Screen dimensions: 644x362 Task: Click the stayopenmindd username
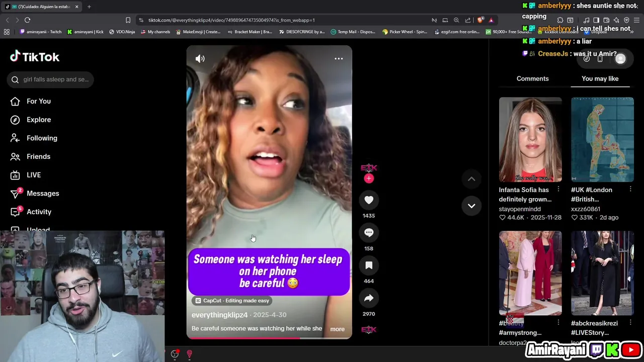pos(520,209)
